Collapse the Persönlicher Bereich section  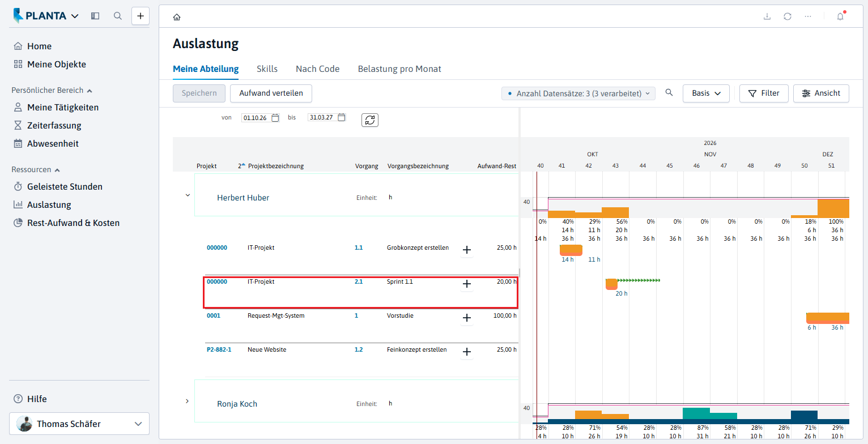tap(52, 90)
